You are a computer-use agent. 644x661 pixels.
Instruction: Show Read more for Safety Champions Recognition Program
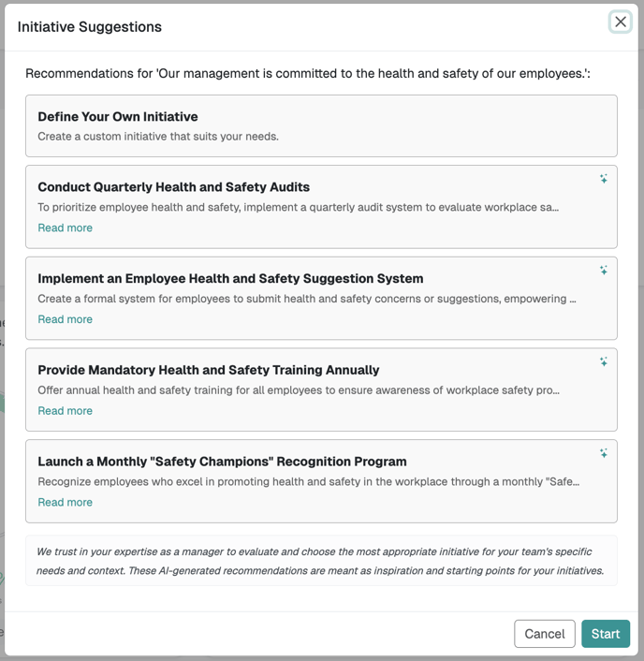[x=65, y=502]
